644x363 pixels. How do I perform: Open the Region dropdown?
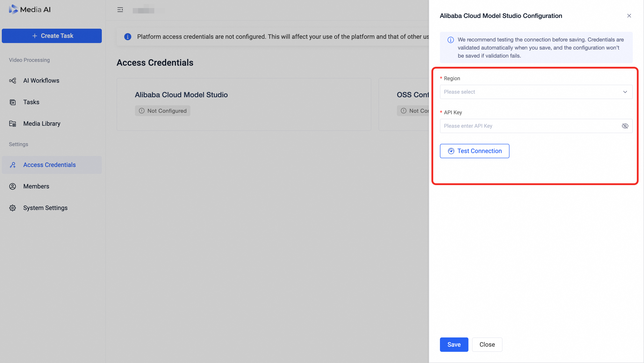click(536, 92)
